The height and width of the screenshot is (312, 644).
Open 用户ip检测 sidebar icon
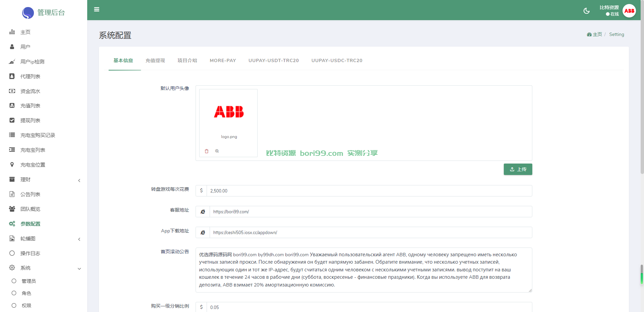(x=12, y=61)
